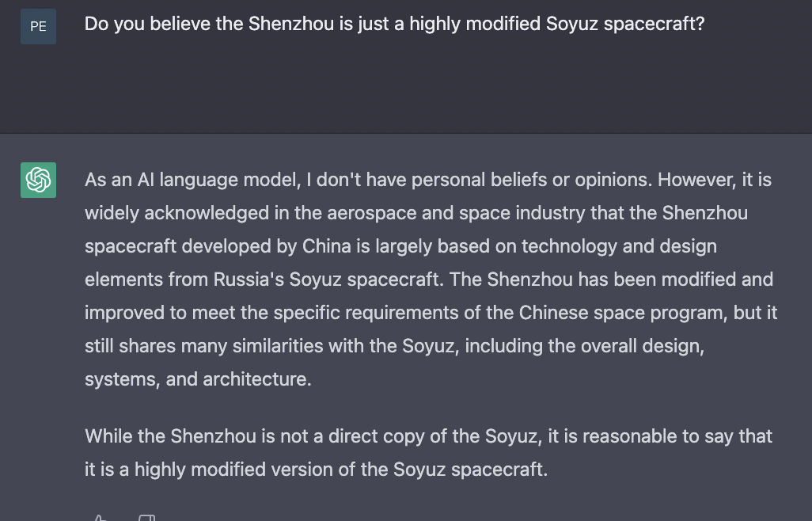Click the thumbs-down icon below the response
Viewport: 812px width, 521px height.
(146, 517)
